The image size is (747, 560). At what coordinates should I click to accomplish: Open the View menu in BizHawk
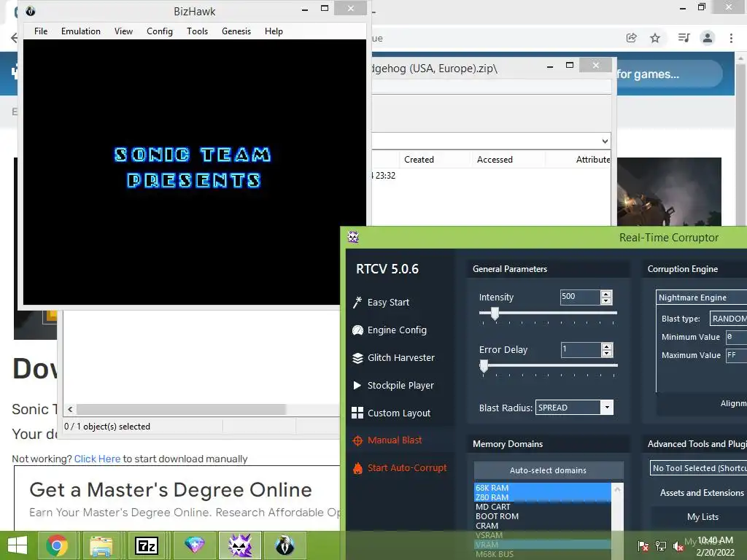[x=123, y=31]
